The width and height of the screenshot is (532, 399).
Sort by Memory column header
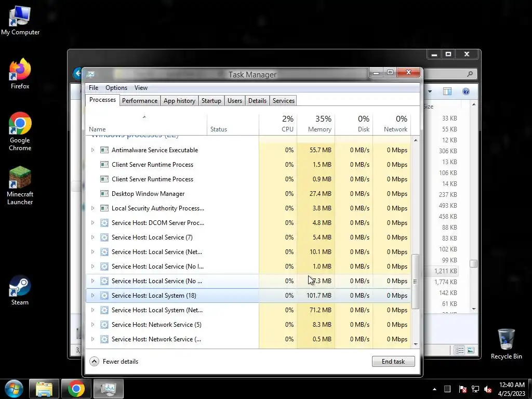[x=316, y=124]
